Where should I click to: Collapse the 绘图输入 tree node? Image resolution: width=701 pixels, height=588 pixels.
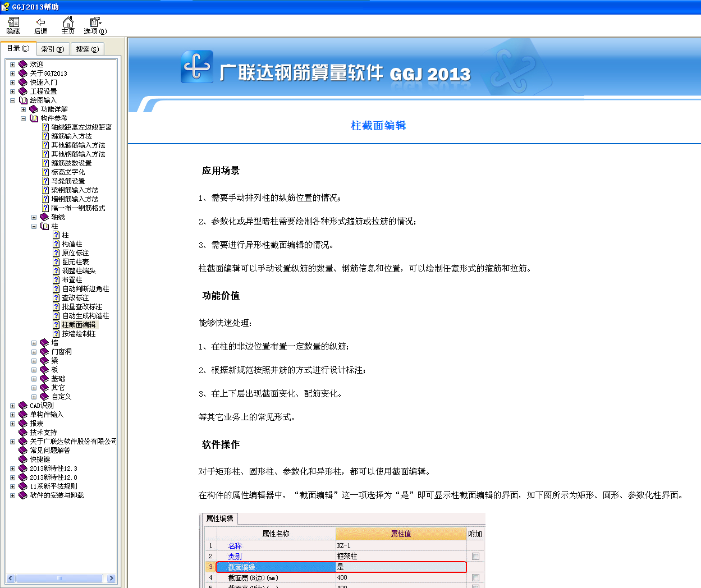pyautogui.click(x=12, y=100)
